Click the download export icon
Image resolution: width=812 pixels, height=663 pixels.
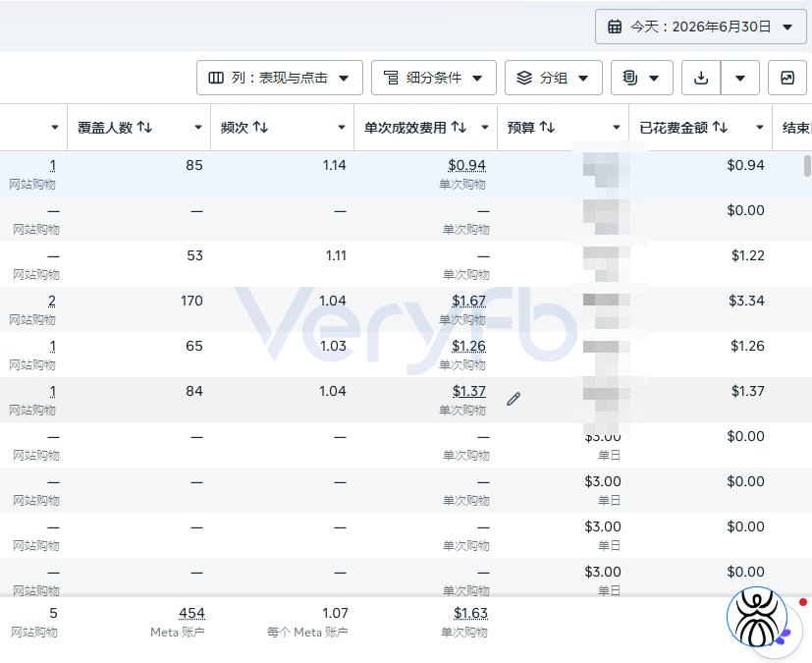pos(701,78)
